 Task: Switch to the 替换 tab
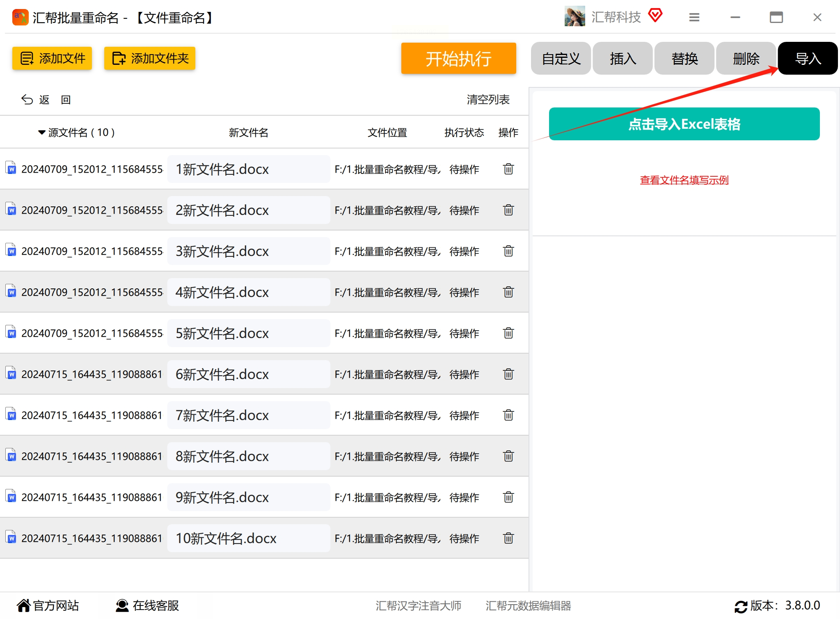pos(684,59)
